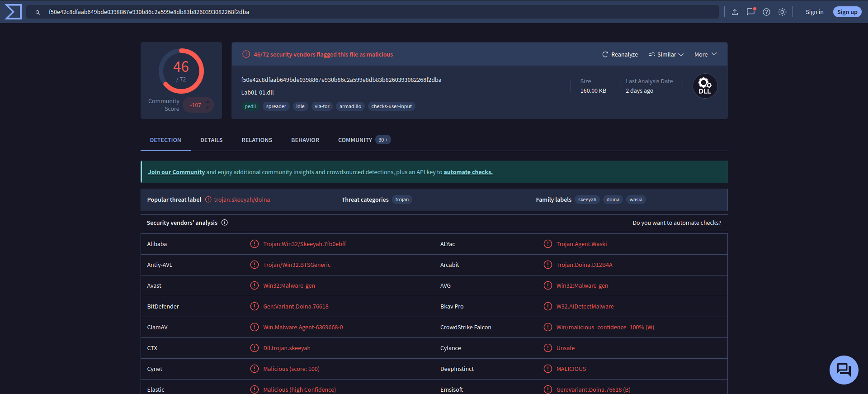Image resolution: width=868 pixels, height=394 pixels.
Task: Follow the Join our Community link
Action: pyautogui.click(x=176, y=172)
